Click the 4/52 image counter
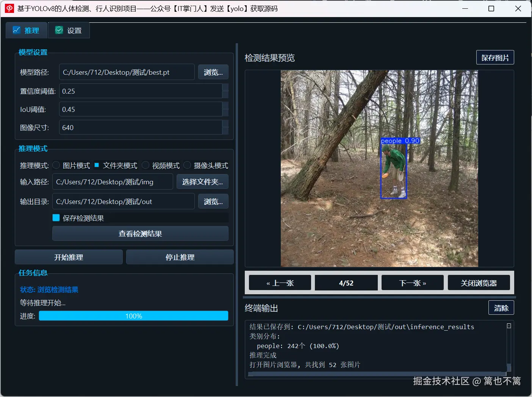532x397 pixels. coord(346,283)
